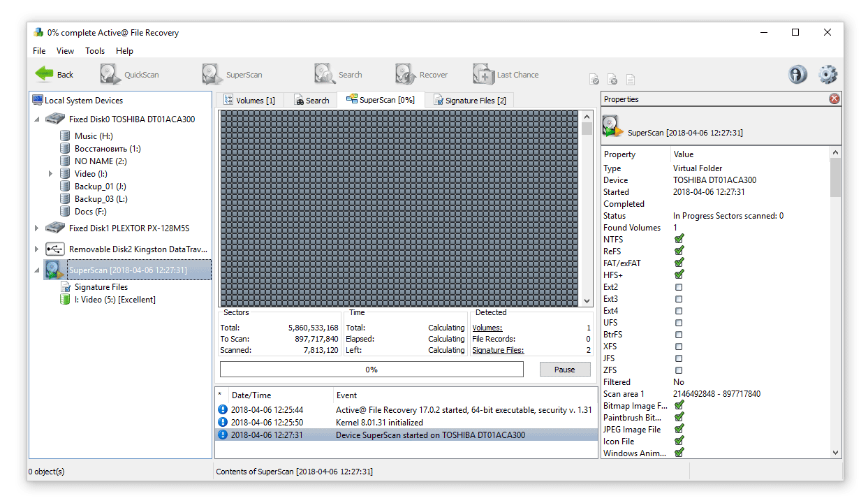
Task: Click the SuperScan toolbar icon
Action: [x=212, y=74]
